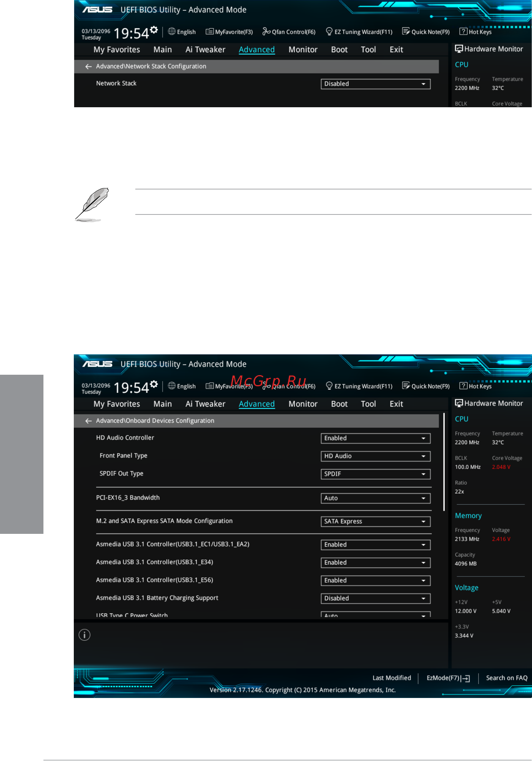Launch EZ Tuning Wizard(F11) in Onboard Devices screen
Image resolution: width=532 pixels, height=761 pixels.
[359, 386]
